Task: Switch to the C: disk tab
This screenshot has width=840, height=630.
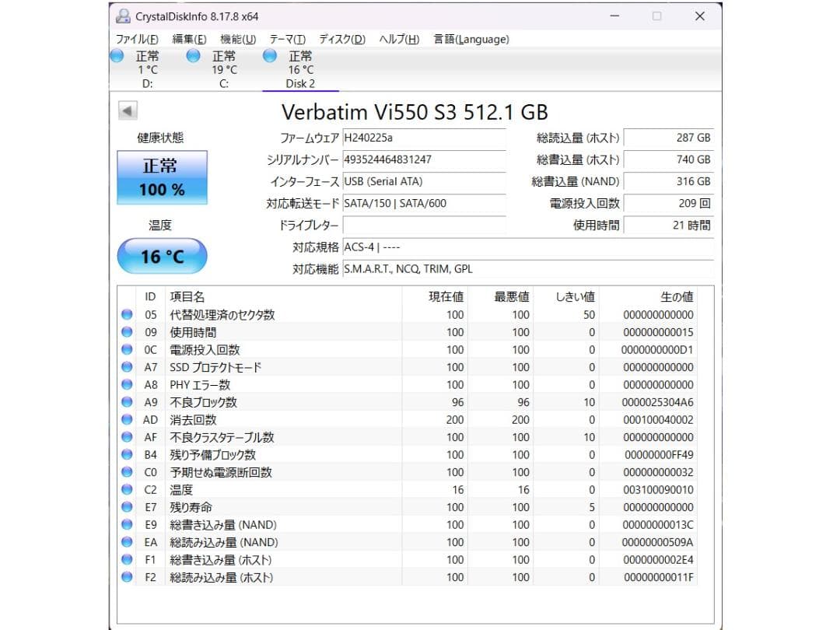Action: click(224, 70)
